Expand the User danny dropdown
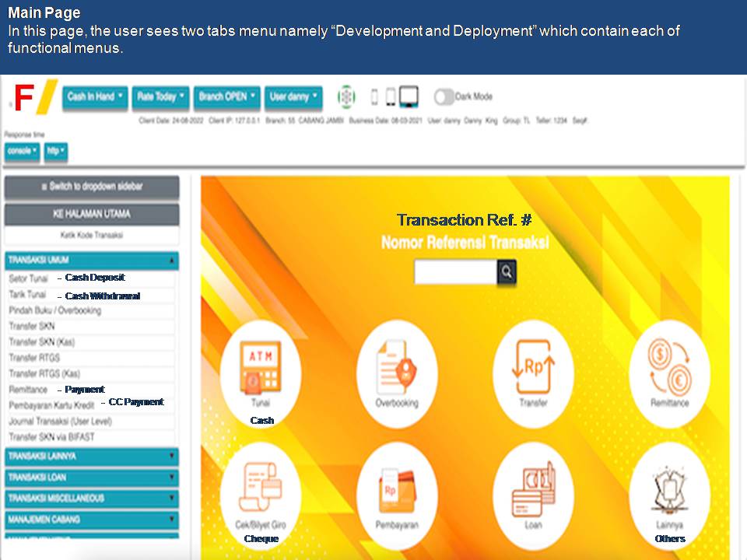Viewport: 747px width, 560px height. 293,97
